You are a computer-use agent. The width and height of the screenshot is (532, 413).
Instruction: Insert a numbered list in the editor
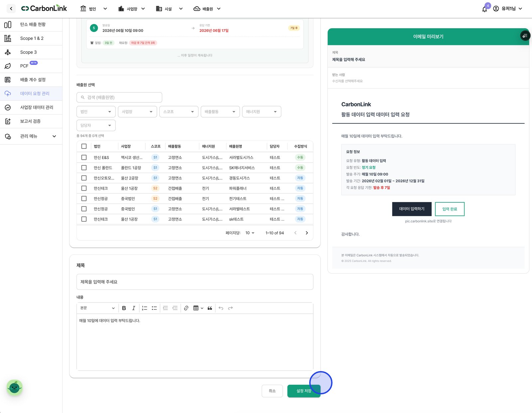145,308
